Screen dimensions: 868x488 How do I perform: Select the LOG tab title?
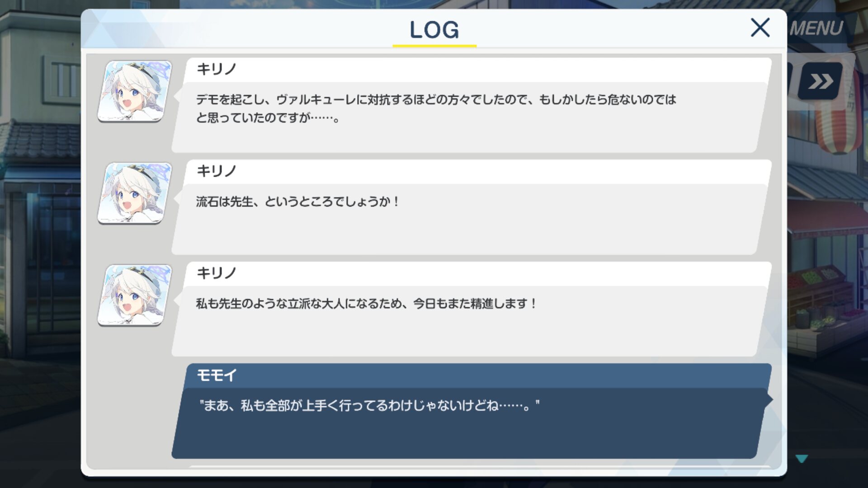pos(434,30)
